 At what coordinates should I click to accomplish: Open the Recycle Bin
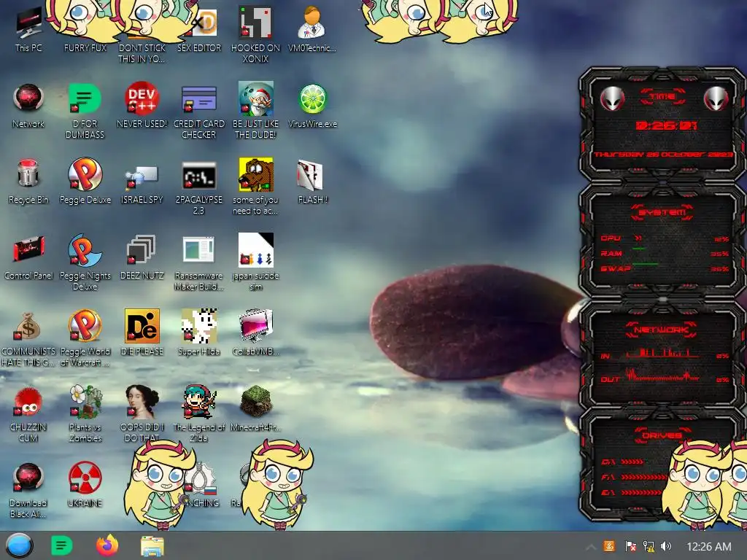pyautogui.click(x=28, y=182)
